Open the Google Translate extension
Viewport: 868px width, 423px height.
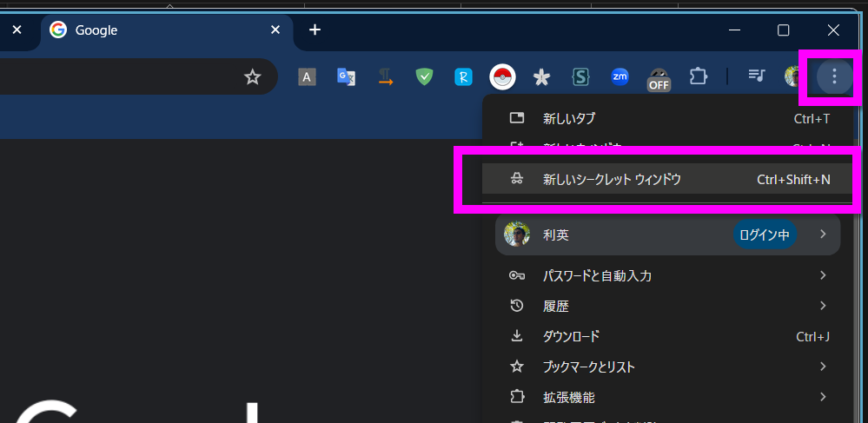pyautogui.click(x=347, y=77)
